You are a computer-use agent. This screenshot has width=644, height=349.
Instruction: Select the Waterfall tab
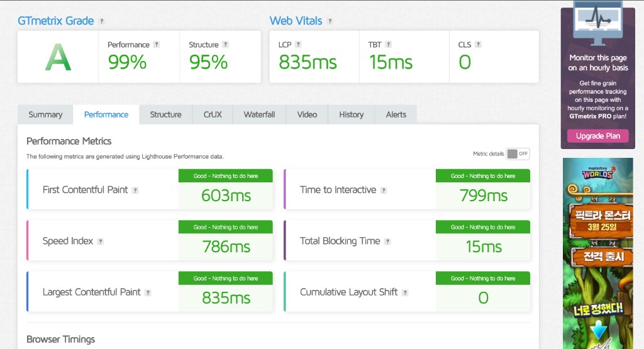259,114
